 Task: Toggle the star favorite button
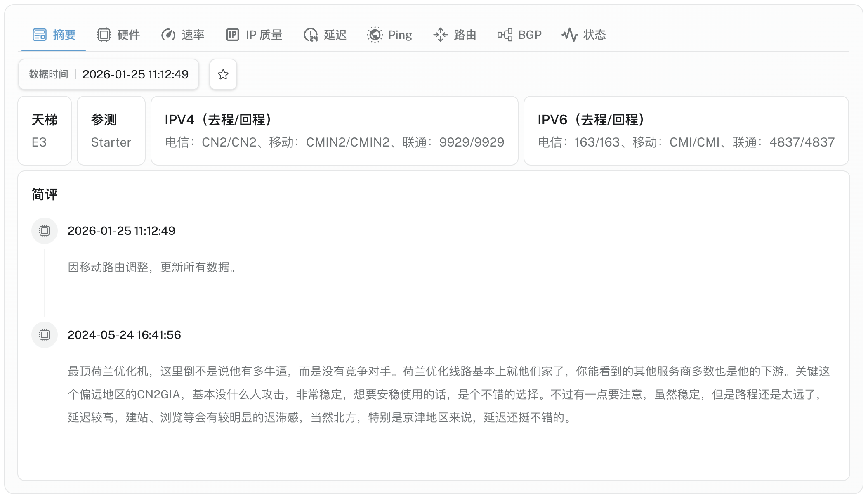click(223, 74)
